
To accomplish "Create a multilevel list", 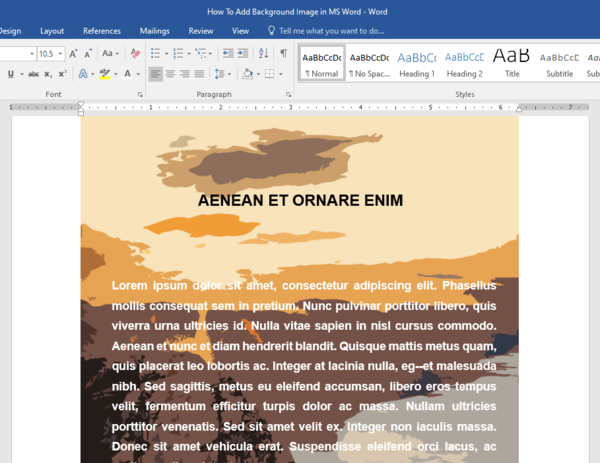I will (x=201, y=53).
